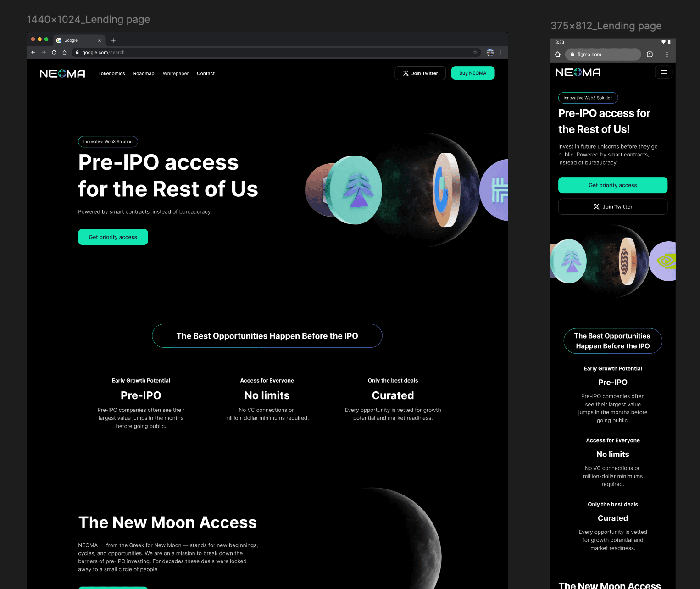
Task: Click the figma.com mobile address bar
Action: point(603,54)
